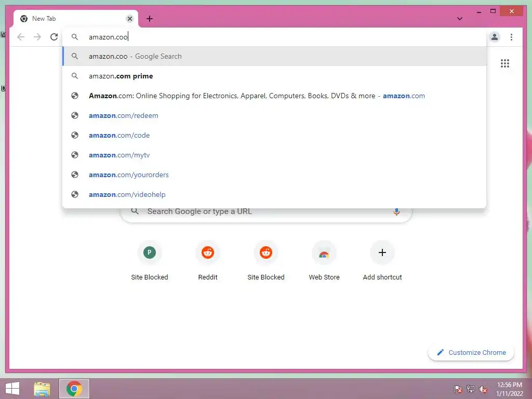Viewport: 532px width, 399px height.
Task: Open File Explorer from taskbar
Action: coord(42,389)
